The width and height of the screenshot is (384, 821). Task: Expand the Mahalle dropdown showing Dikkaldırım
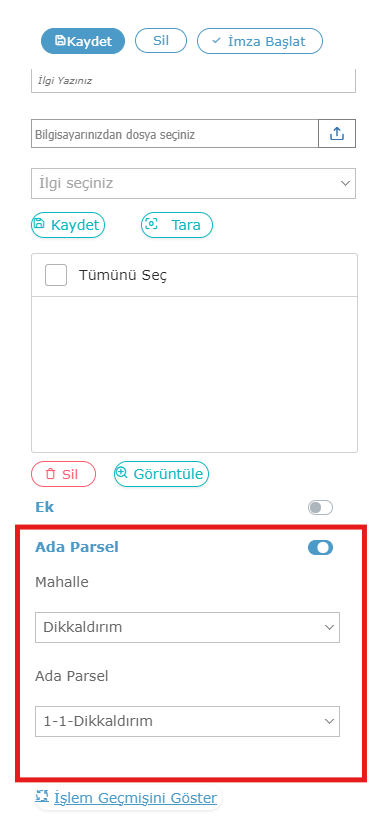[187, 627]
